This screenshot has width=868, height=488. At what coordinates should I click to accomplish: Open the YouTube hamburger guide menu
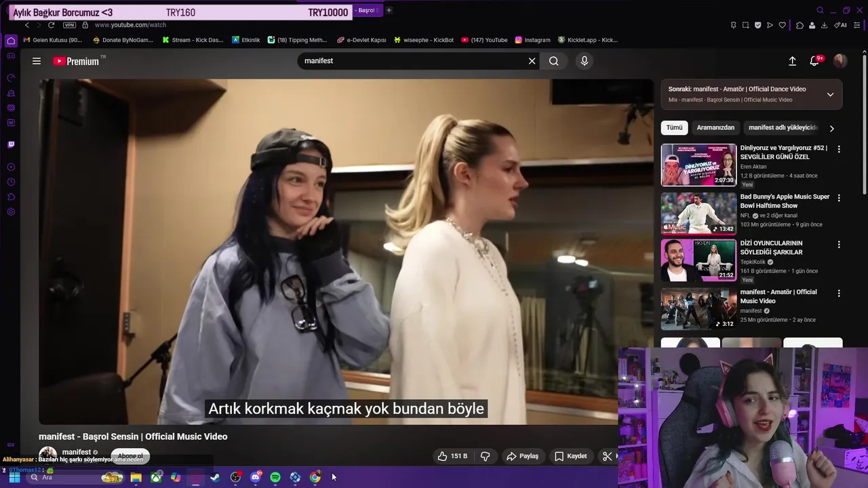(x=37, y=61)
